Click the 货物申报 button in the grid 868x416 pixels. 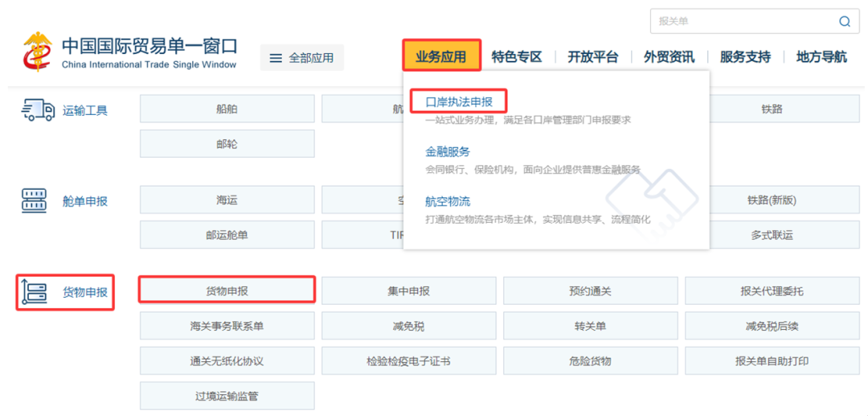point(227,290)
